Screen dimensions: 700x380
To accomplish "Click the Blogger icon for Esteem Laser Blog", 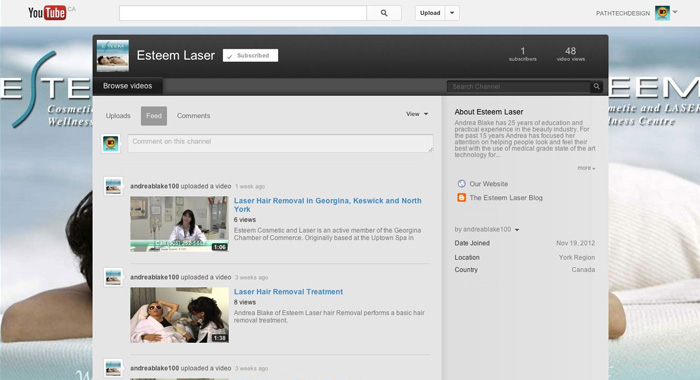I will tap(462, 197).
